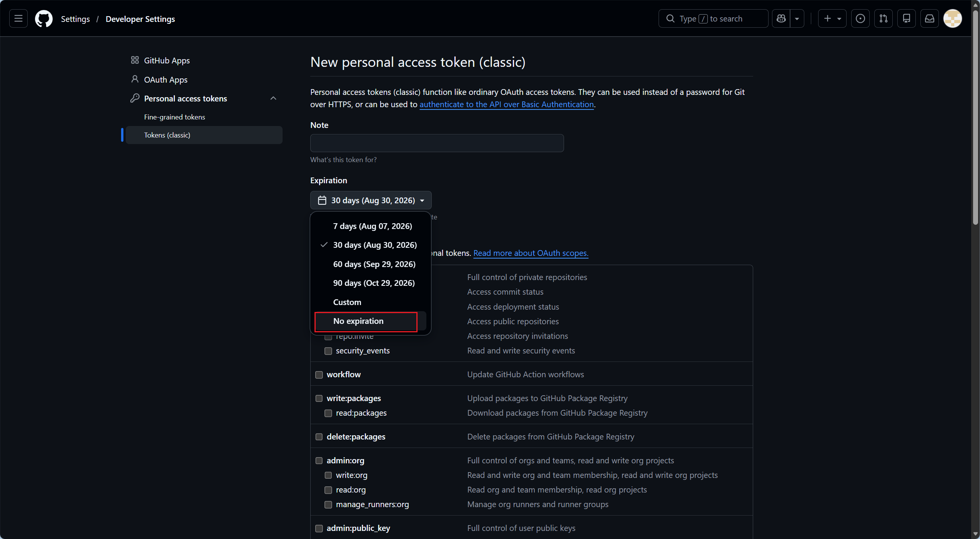Focus the Type / to search box
The image size is (980, 539).
pos(713,18)
